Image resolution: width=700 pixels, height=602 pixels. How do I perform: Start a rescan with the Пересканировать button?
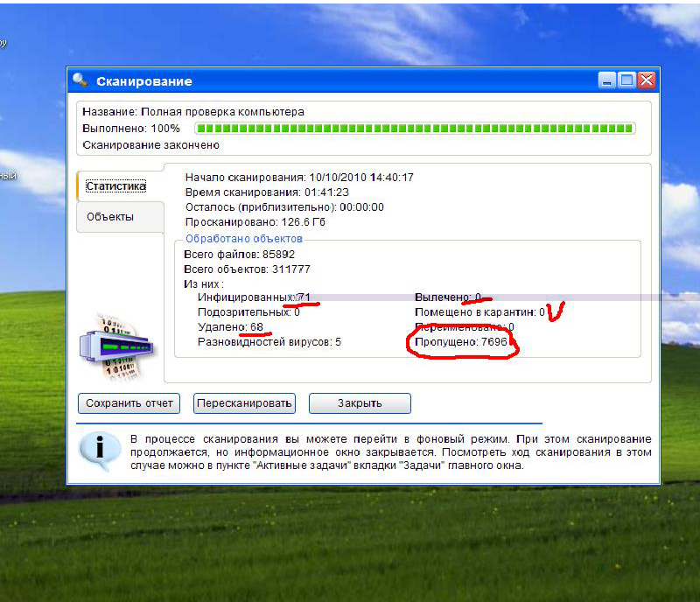tap(244, 403)
